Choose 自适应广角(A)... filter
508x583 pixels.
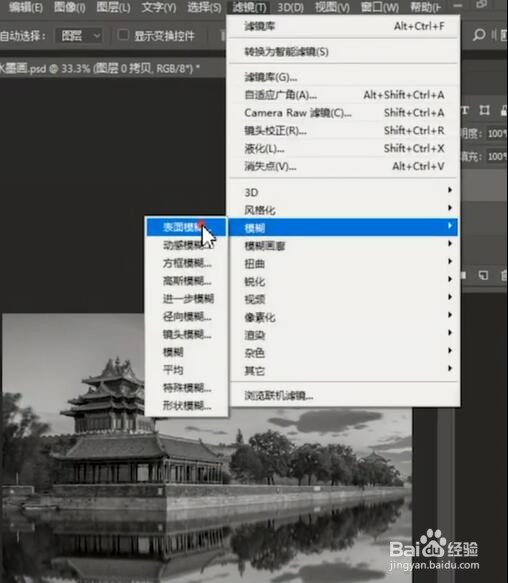343,95
